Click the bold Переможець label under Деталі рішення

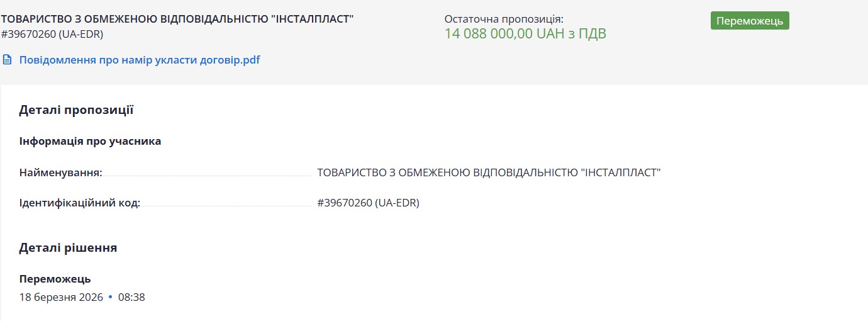coord(55,279)
